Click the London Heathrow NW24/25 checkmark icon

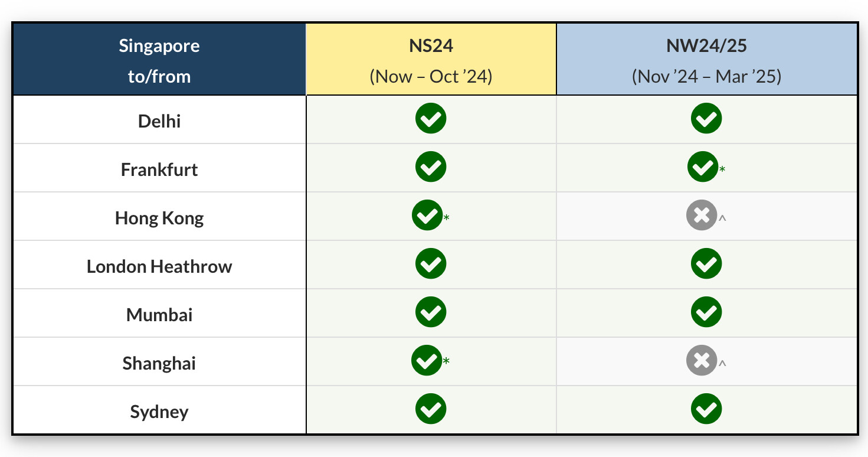[x=706, y=264]
